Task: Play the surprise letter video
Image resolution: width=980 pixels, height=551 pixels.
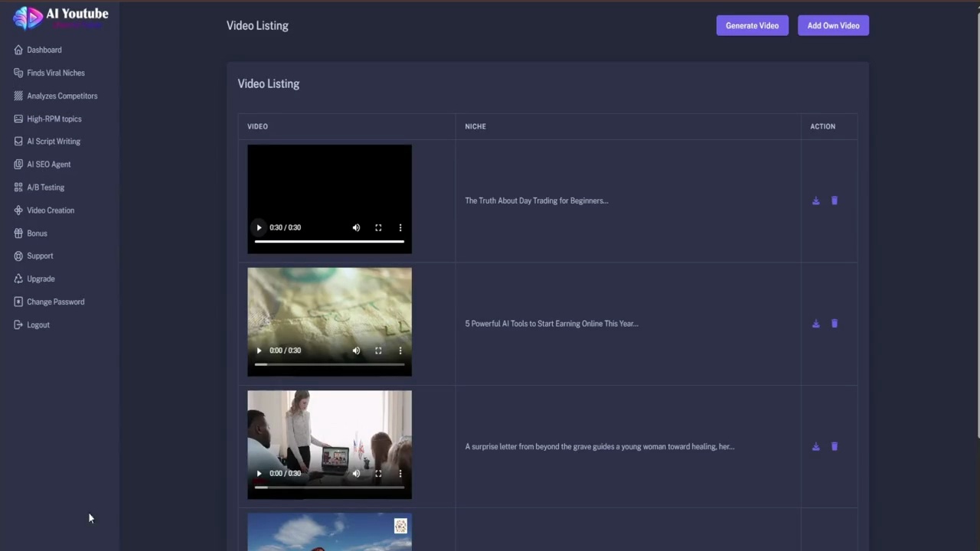Action: click(x=259, y=474)
